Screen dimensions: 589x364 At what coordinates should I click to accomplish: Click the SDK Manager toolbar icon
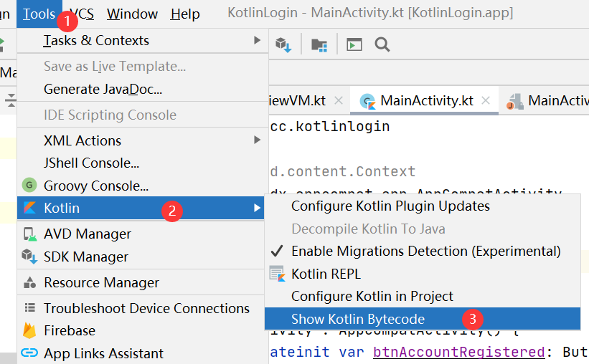[283, 45]
